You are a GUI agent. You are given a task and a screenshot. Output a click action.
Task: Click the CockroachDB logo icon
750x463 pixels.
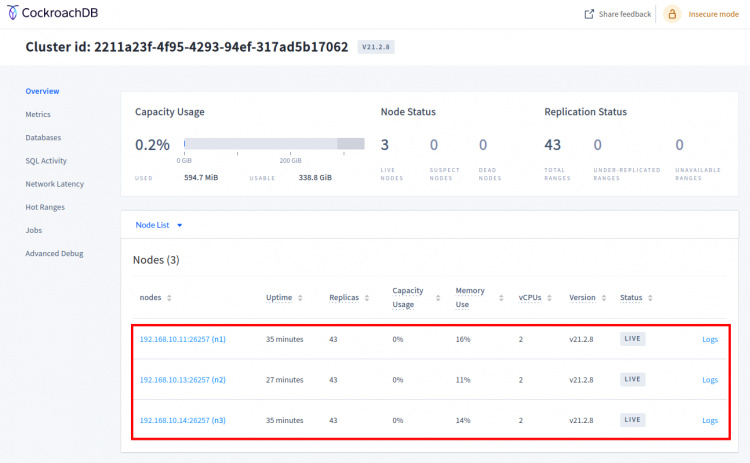(11, 14)
